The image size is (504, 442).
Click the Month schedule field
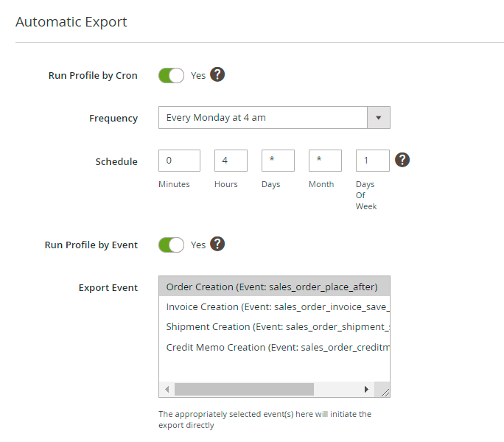tap(325, 161)
